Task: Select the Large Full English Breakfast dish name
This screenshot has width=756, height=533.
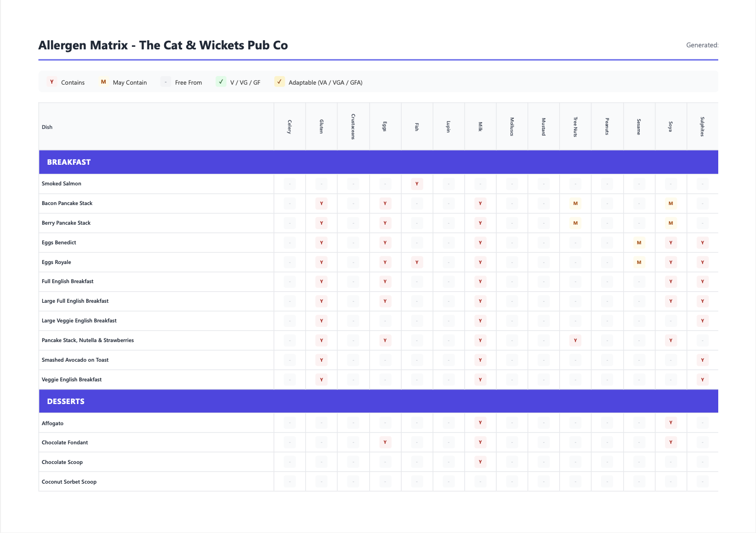Action: coord(75,301)
